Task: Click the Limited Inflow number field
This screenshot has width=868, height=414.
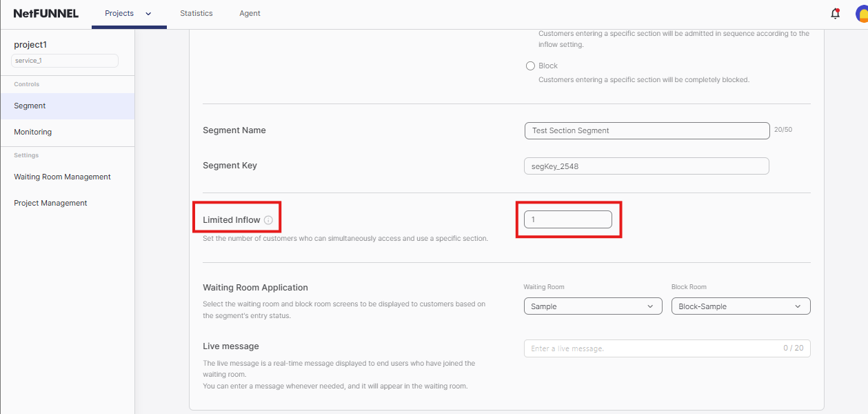Action: [x=567, y=219]
